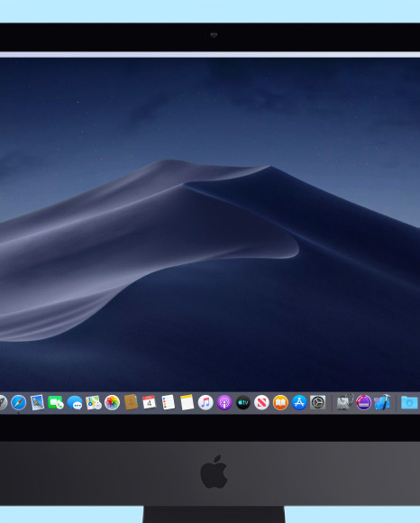Screen dimensions: 420x523
Task: Open the Photos app
Action: (112, 402)
